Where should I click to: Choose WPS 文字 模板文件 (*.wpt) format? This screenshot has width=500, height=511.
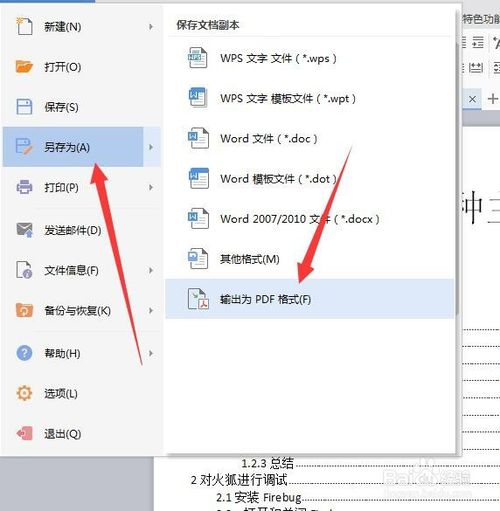click(310, 98)
